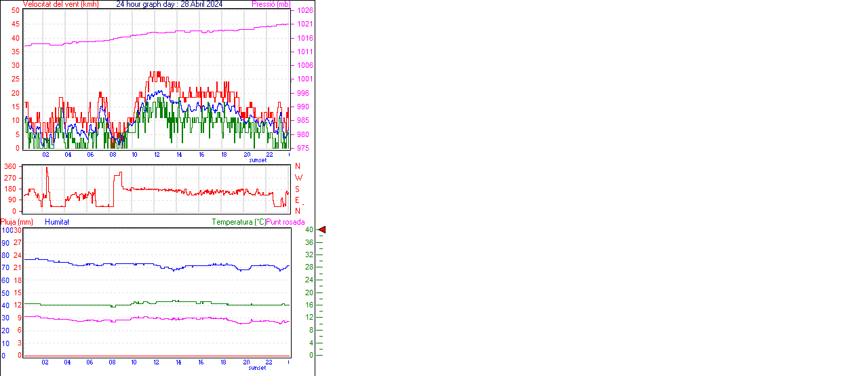Click the green "Temperatura (°C)" legend label
This screenshot has height=376, width=868.
[x=239, y=222]
